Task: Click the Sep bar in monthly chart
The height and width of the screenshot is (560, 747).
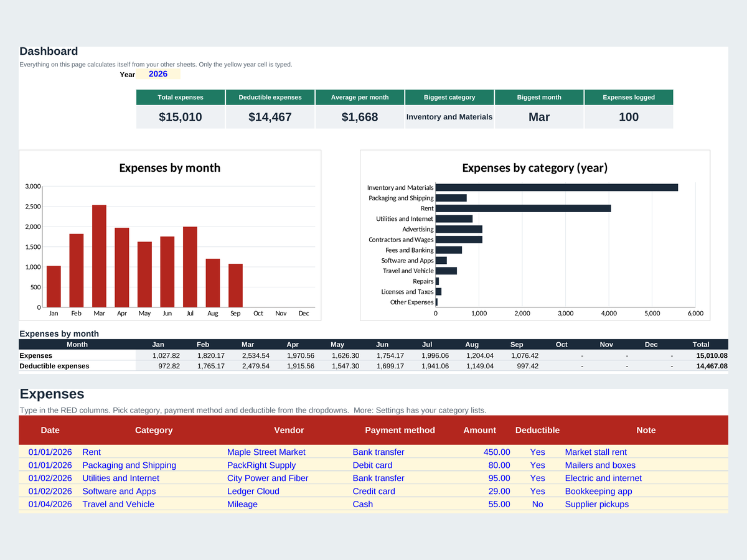Action: coord(235,286)
